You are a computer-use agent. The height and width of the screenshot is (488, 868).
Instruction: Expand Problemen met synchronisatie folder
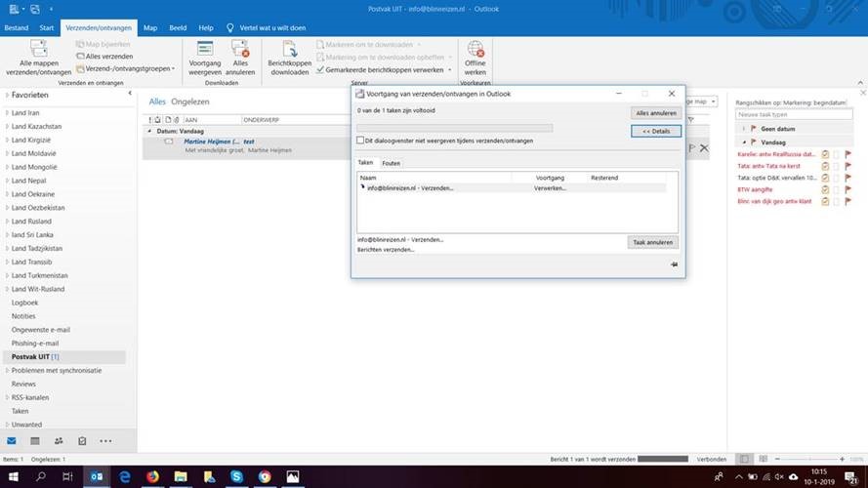[x=7, y=370]
